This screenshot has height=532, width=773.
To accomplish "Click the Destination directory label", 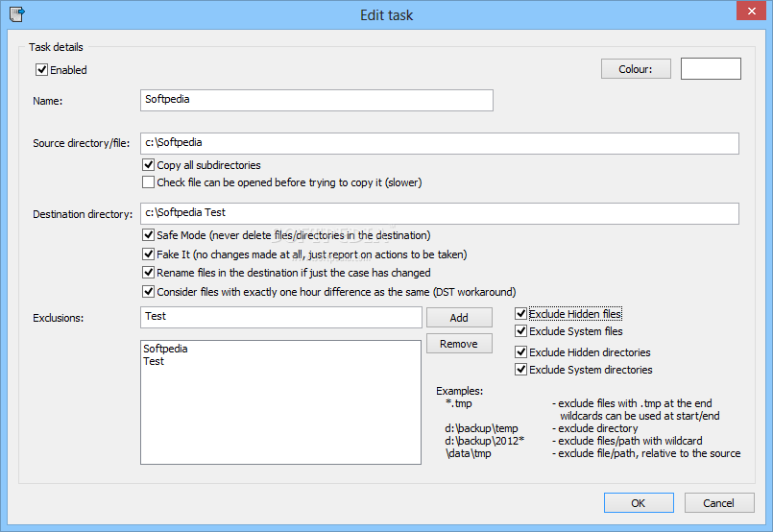I will click(83, 214).
